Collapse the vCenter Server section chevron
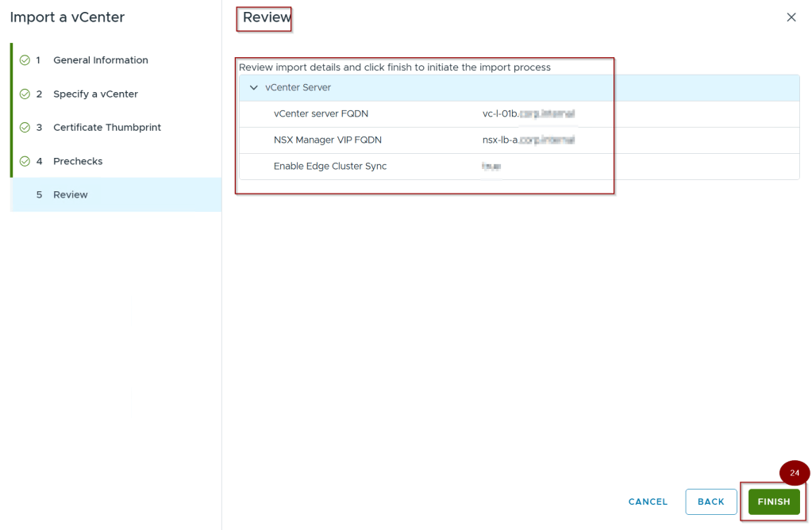This screenshot has height=530, width=812. [254, 88]
